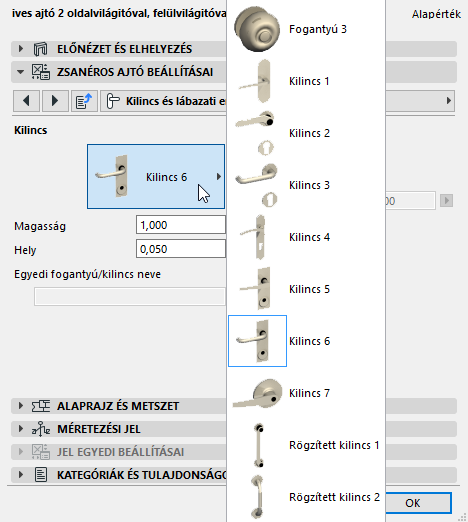Image resolution: width=468 pixels, height=522 pixels.
Task: Choose Rögzített kilincs 2 label in the list
Action: click(334, 497)
